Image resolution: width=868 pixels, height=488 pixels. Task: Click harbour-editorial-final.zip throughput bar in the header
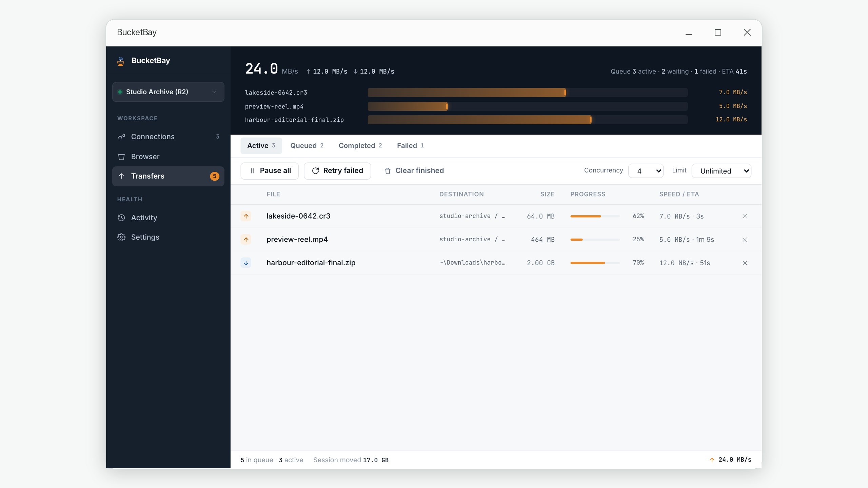(528, 120)
